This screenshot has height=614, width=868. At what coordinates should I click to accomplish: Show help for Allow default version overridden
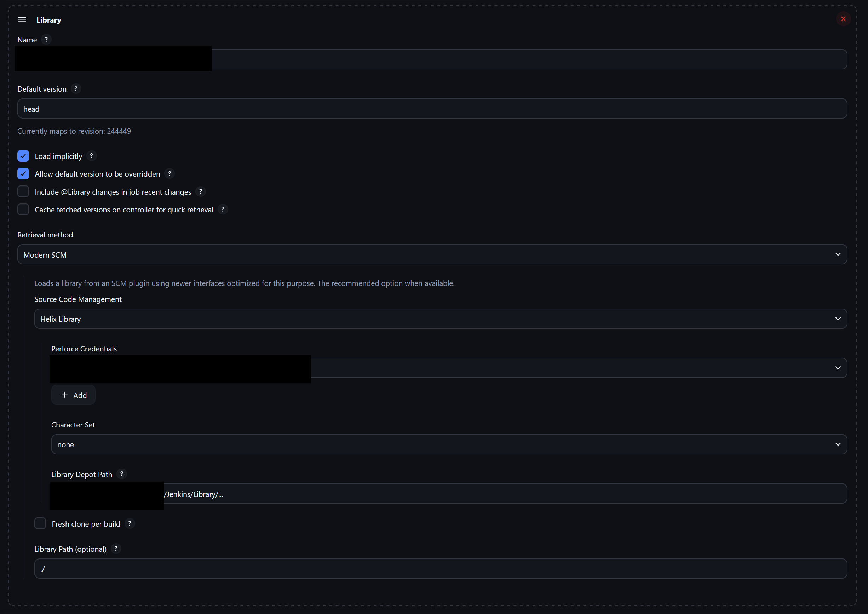pyautogui.click(x=169, y=173)
